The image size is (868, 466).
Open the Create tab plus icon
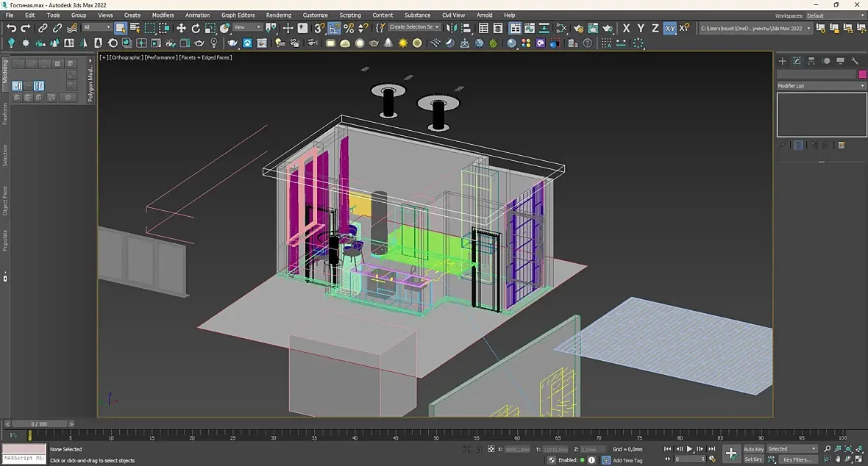783,61
